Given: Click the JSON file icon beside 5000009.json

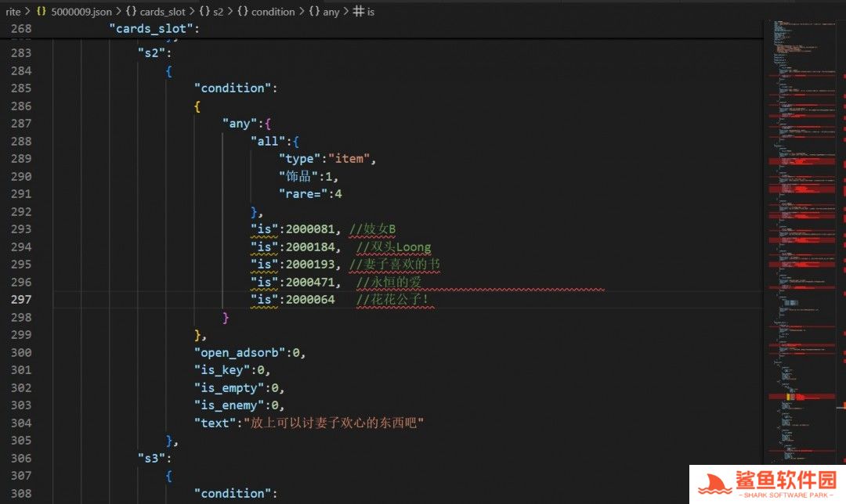Looking at the screenshot, I should (x=42, y=12).
